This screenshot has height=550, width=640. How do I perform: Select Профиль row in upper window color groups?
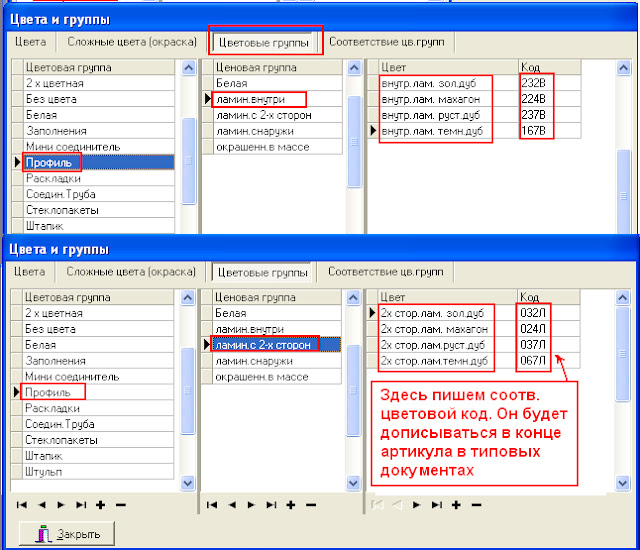click(x=99, y=162)
